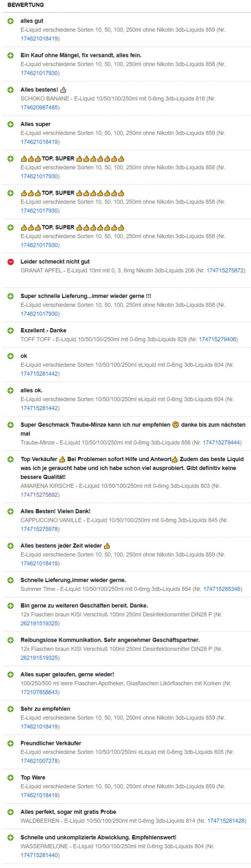The image size is (251, 868).
Task: Click the red negative feedback icon
Action: (11, 261)
